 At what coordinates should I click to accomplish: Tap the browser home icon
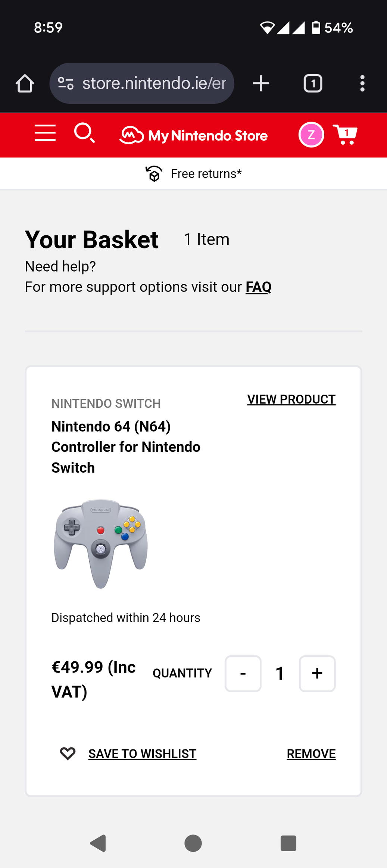25,83
